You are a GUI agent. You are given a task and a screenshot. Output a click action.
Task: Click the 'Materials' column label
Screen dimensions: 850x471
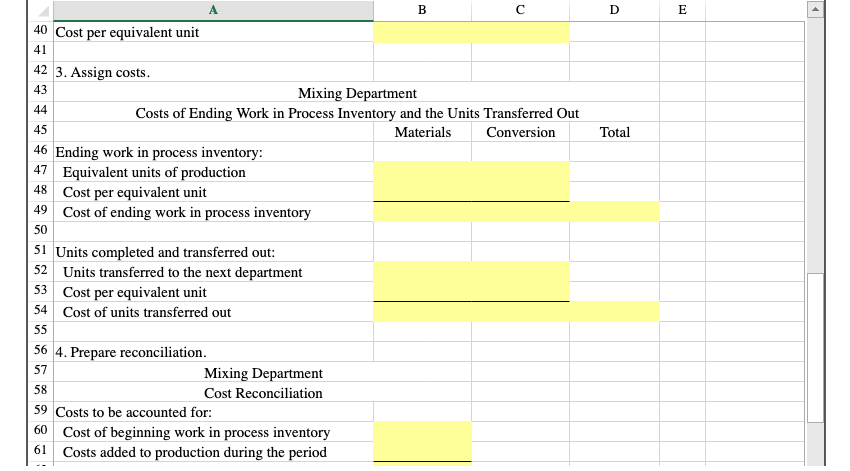(422, 132)
